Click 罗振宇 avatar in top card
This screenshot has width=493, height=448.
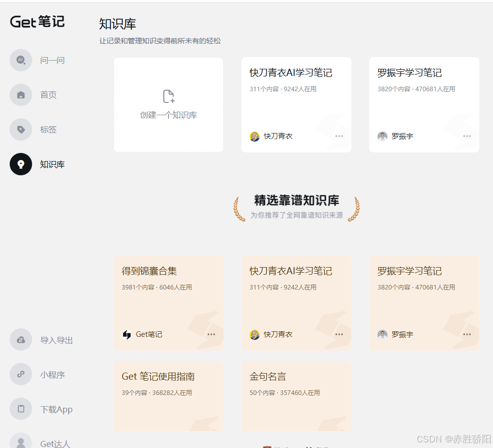tap(382, 136)
